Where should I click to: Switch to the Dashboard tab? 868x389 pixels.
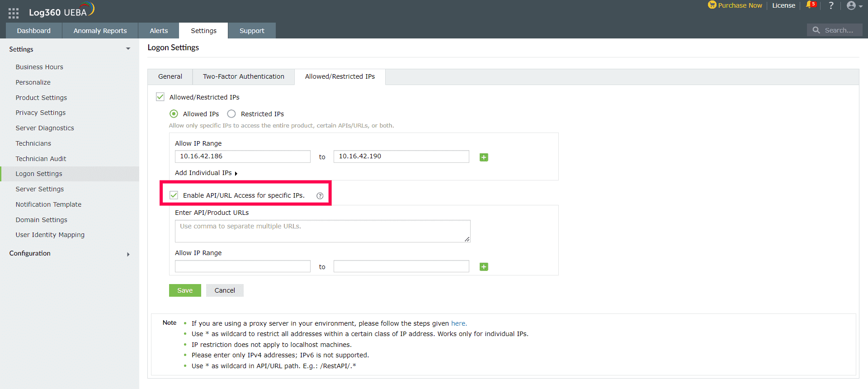click(x=34, y=31)
